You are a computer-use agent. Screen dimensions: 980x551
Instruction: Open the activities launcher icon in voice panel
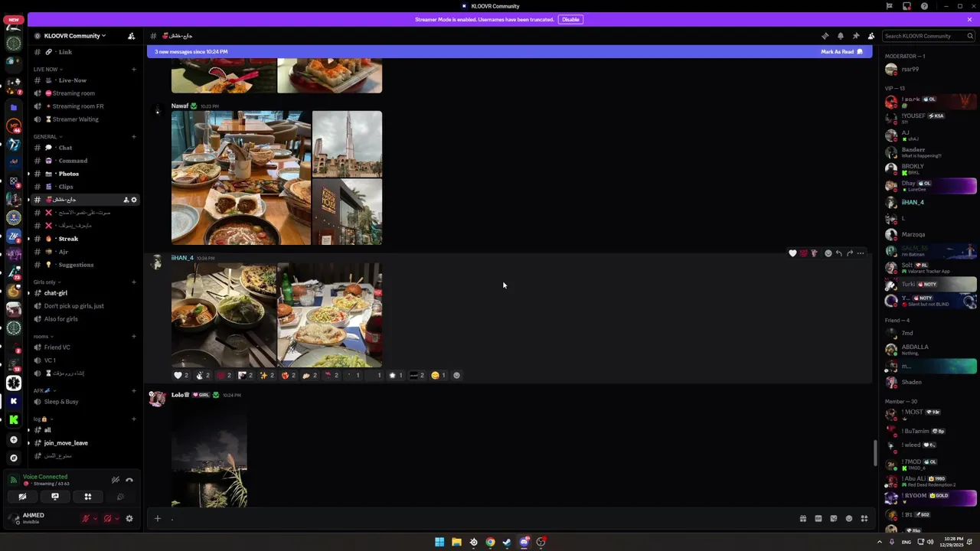coord(88,497)
